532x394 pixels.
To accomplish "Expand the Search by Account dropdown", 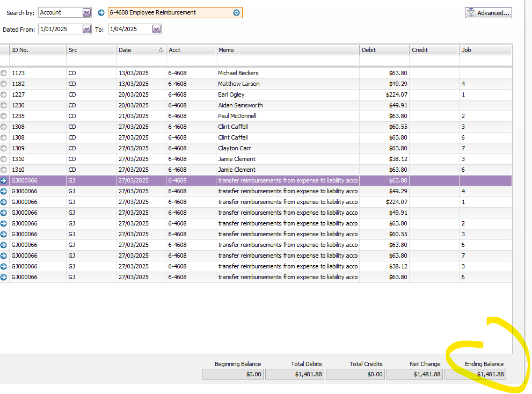I will pos(86,12).
